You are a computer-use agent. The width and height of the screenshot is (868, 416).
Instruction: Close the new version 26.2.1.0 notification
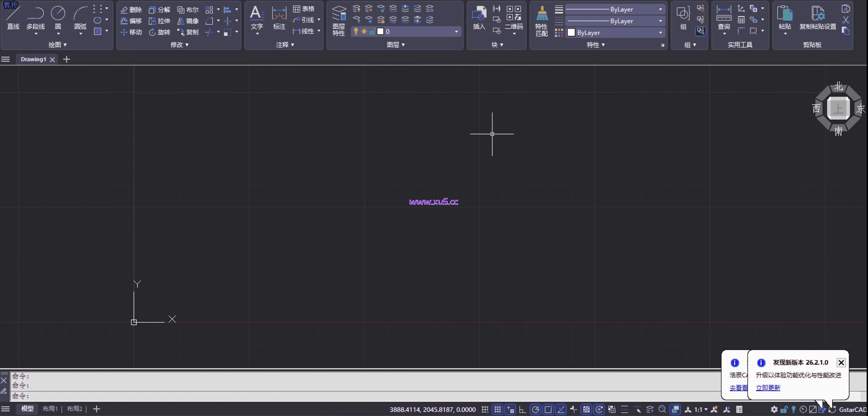pyautogui.click(x=841, y=363)
